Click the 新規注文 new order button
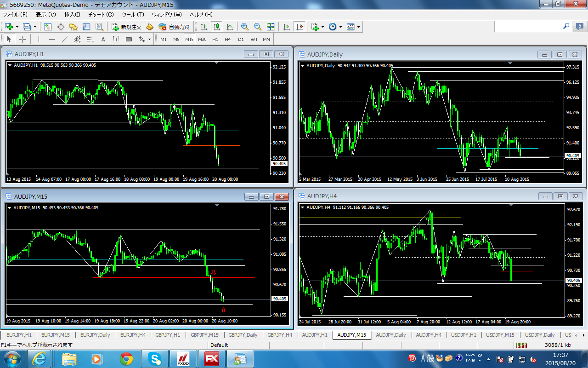 click(x=127, y=27)
